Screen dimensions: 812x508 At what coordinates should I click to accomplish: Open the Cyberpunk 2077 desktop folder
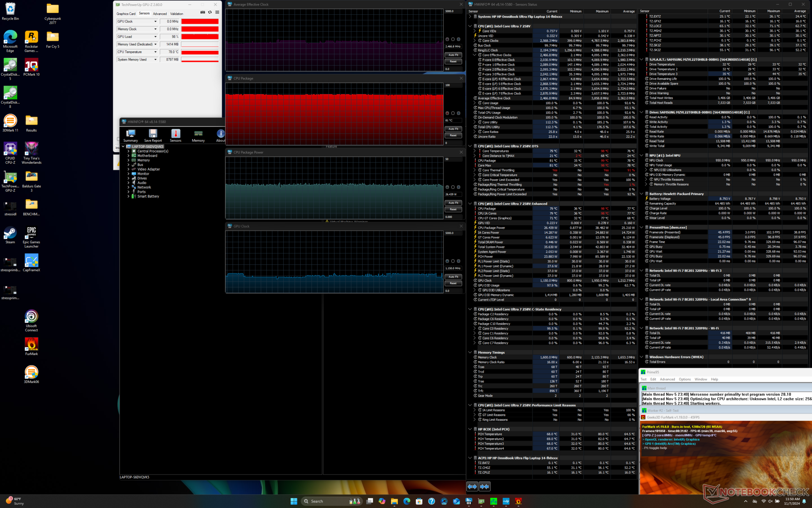click(x=52, y=14)
